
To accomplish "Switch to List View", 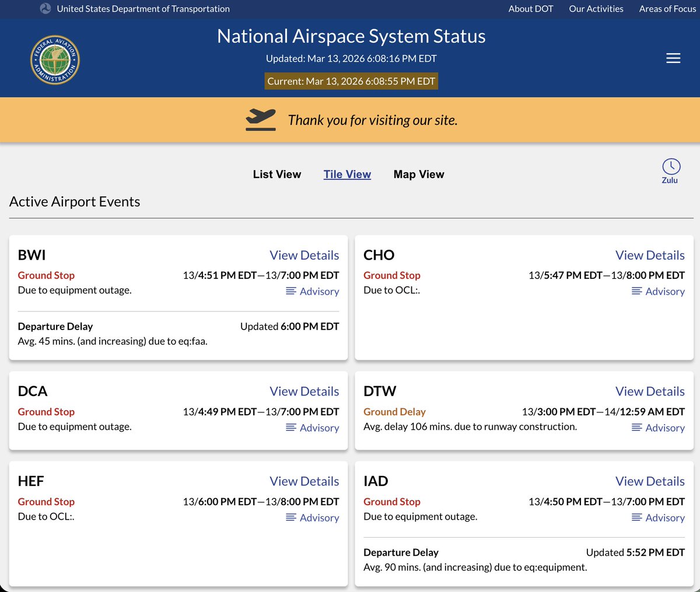I will coord(277,174).
